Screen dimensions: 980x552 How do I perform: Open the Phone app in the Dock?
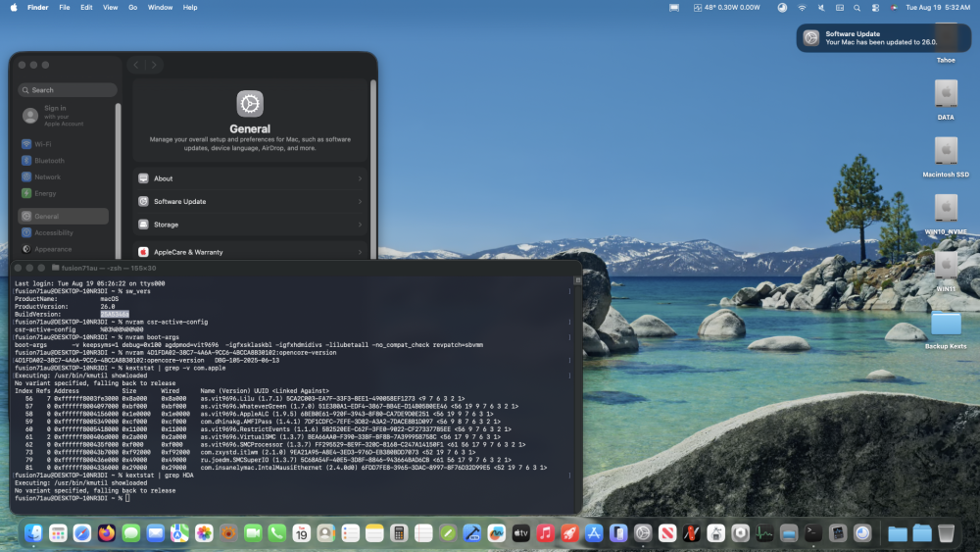pos(277,533)
